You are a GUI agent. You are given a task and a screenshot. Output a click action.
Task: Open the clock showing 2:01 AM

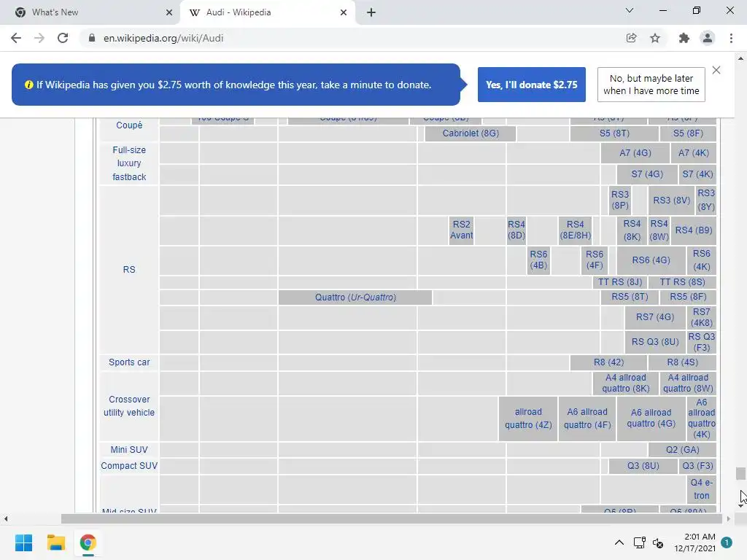(x=694, y=542)
